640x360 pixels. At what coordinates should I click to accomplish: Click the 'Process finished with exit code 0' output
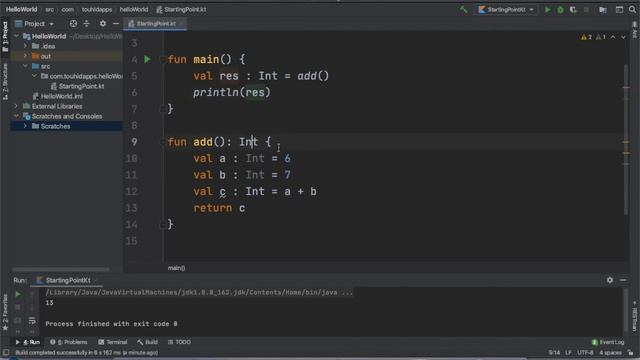point(111,324)
